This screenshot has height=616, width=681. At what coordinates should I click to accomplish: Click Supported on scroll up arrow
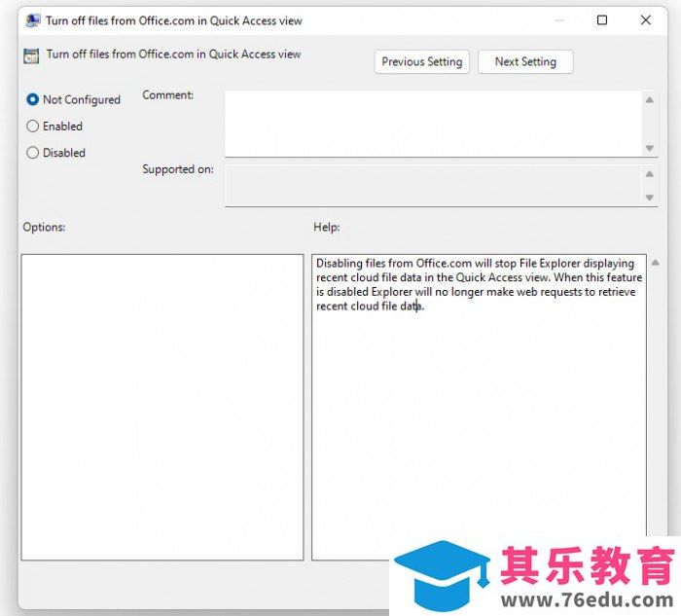(649, 174)
